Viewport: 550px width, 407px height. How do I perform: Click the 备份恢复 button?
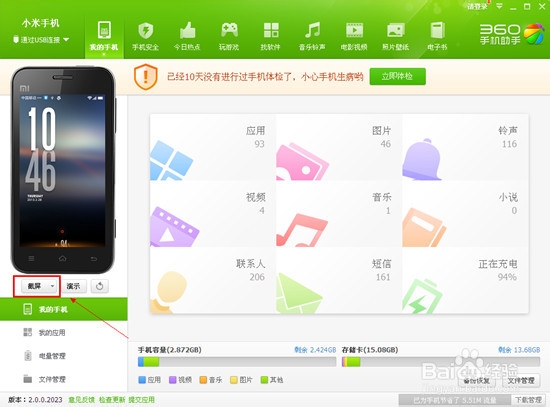click(x=476, y=381)
